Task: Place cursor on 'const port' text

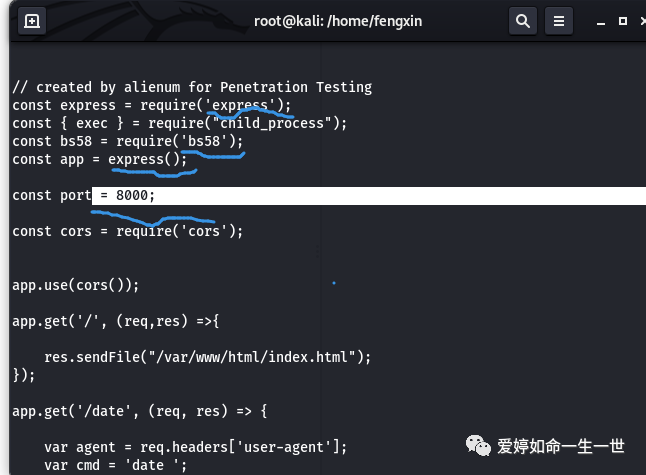Action: [51, 195]
